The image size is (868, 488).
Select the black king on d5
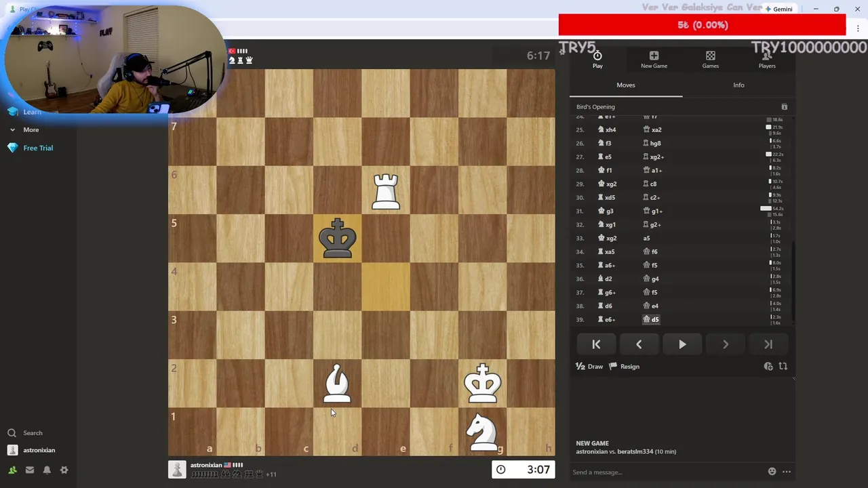(337, 239)
